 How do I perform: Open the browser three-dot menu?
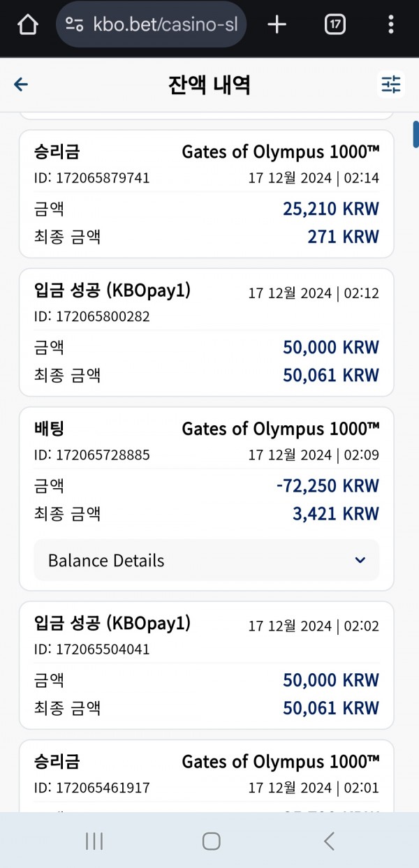391,24
